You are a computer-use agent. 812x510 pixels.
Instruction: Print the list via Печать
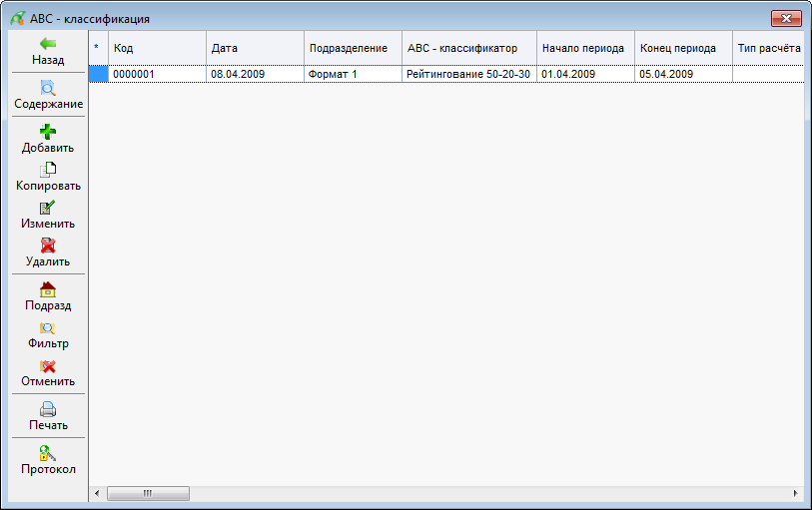[x=48, y=416]
